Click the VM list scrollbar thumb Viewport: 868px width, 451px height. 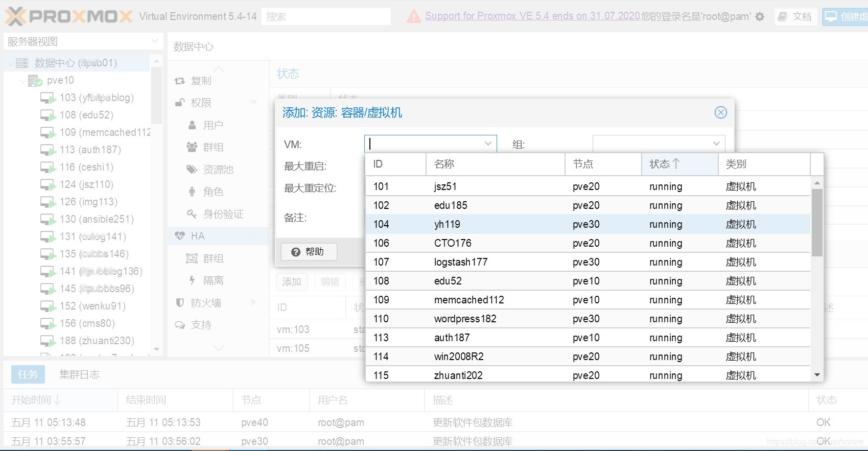click(817, 222)
